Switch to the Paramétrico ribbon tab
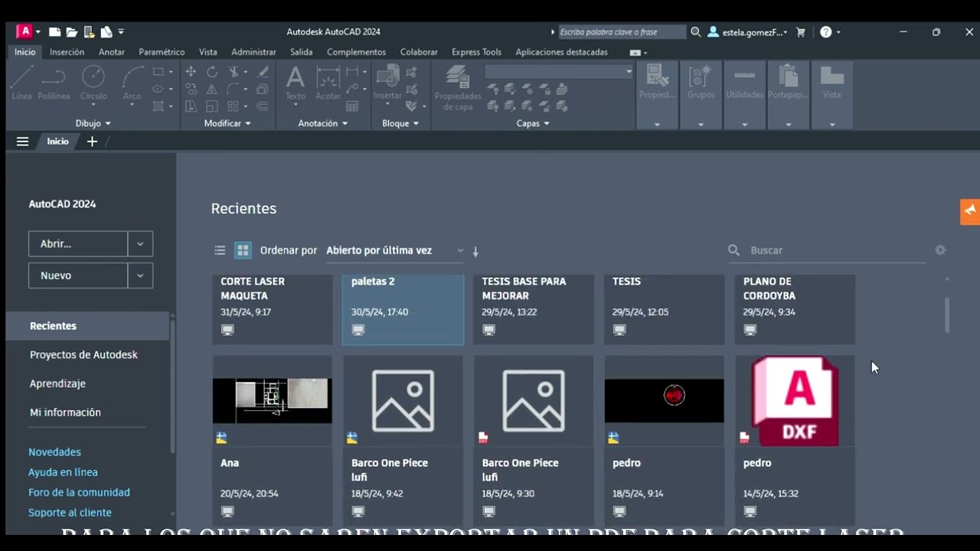 (162, 52)
